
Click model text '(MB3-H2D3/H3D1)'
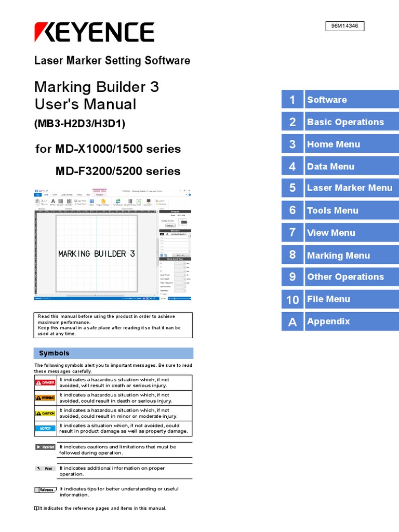[79, 124]
